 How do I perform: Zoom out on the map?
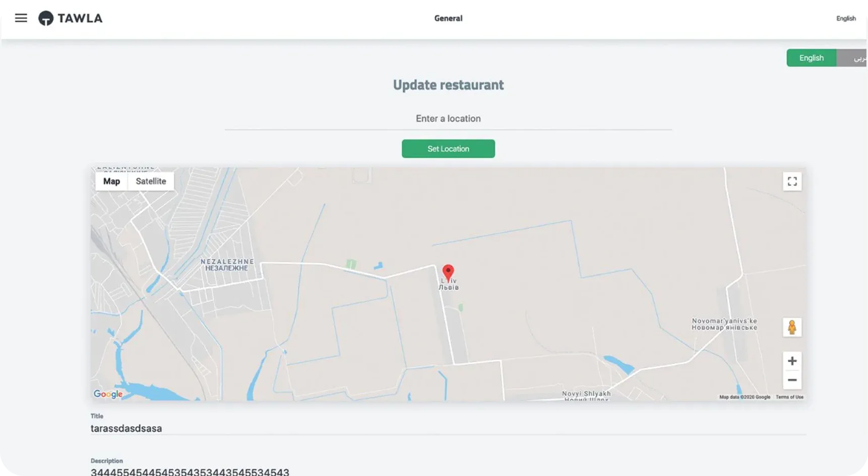click(x=792, y=380)
